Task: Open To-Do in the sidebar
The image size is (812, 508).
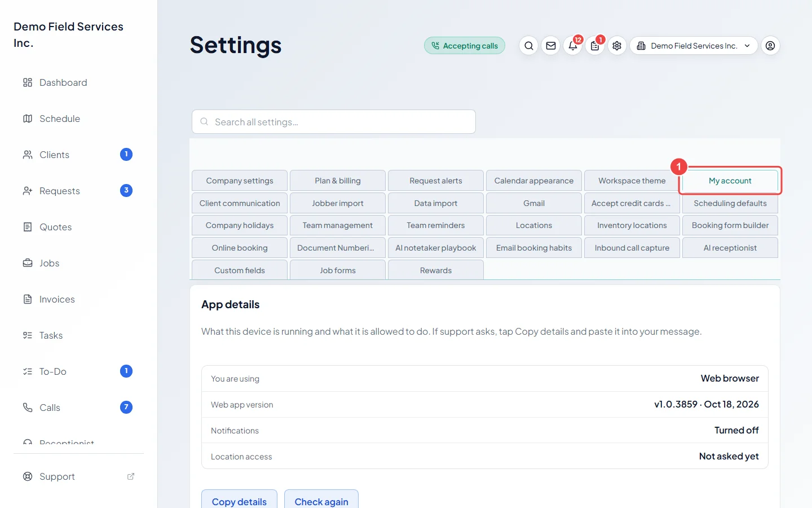Action: (x=78, y=371)
